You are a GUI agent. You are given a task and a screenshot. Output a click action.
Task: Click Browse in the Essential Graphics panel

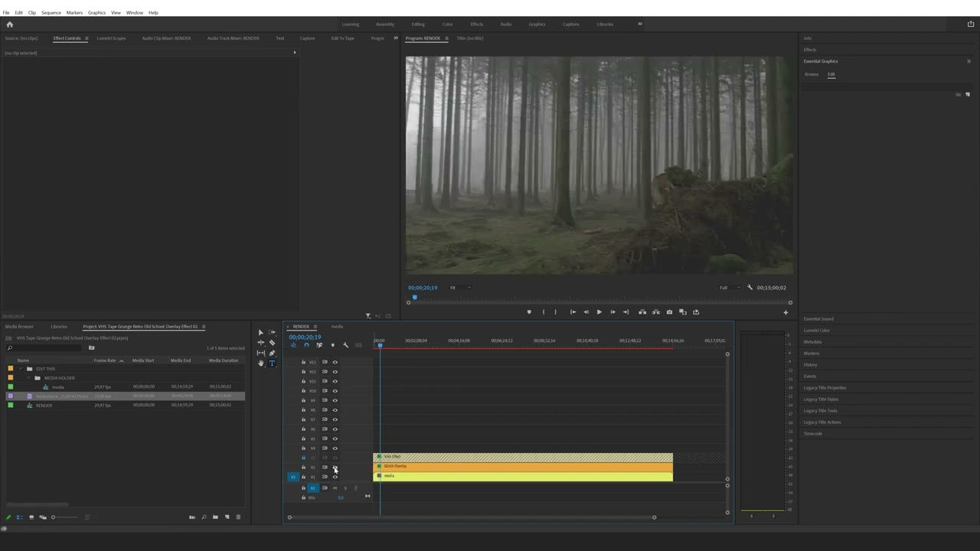point(812,74)
